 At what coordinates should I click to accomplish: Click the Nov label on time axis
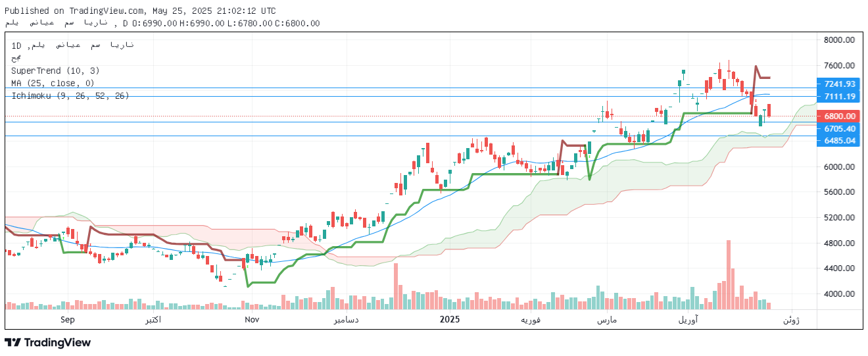251,319
